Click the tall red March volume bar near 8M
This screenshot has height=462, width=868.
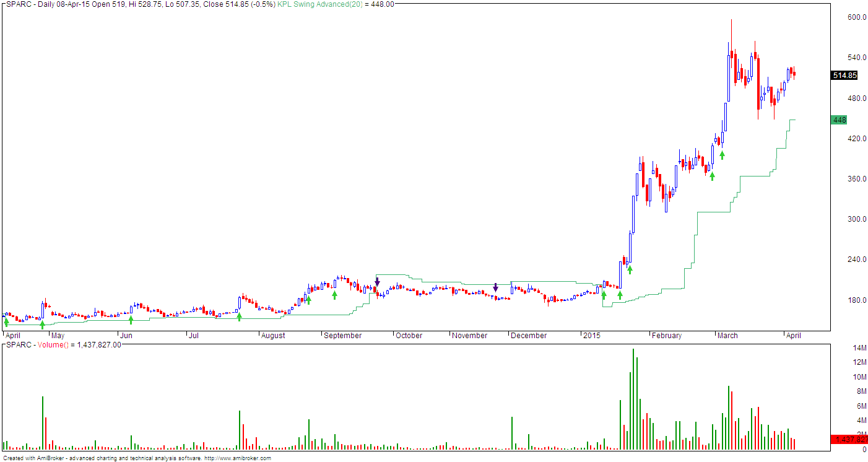[732, 420]
